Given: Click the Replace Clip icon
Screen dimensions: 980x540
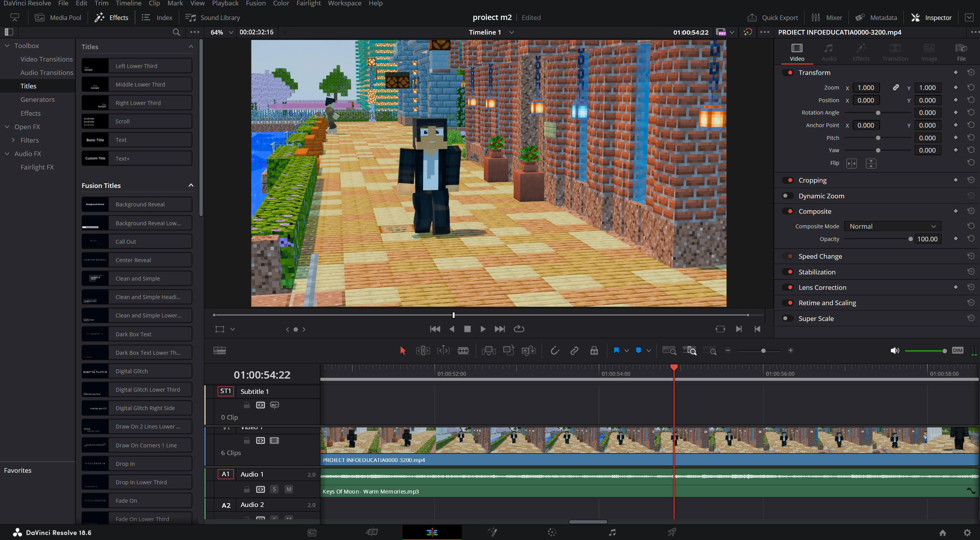Looking at the screenshot, I should (528, 351).
